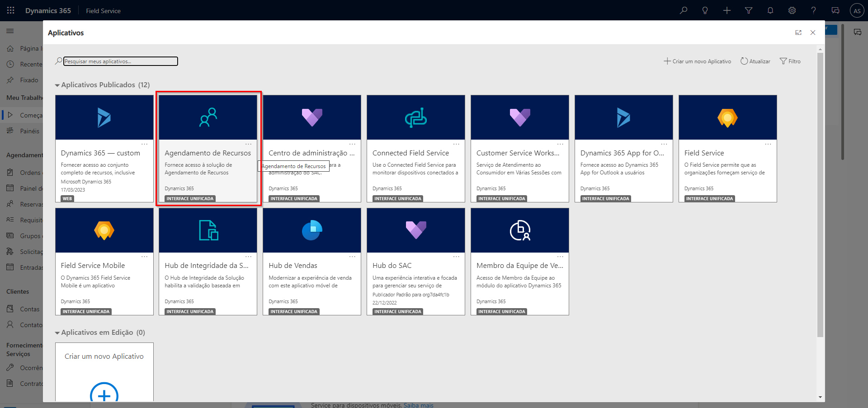Open Hub de Integridade da Solução icon
868x408 pixels.
pos(208,230)
